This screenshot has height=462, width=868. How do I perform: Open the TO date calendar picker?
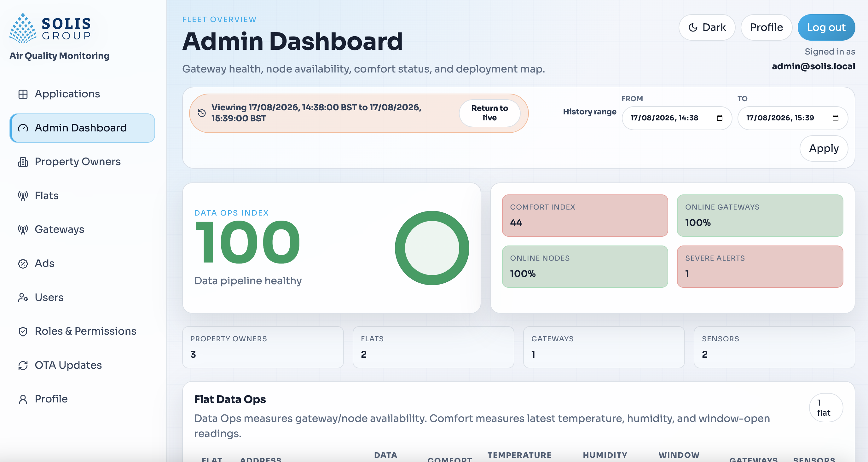point(835,118)
